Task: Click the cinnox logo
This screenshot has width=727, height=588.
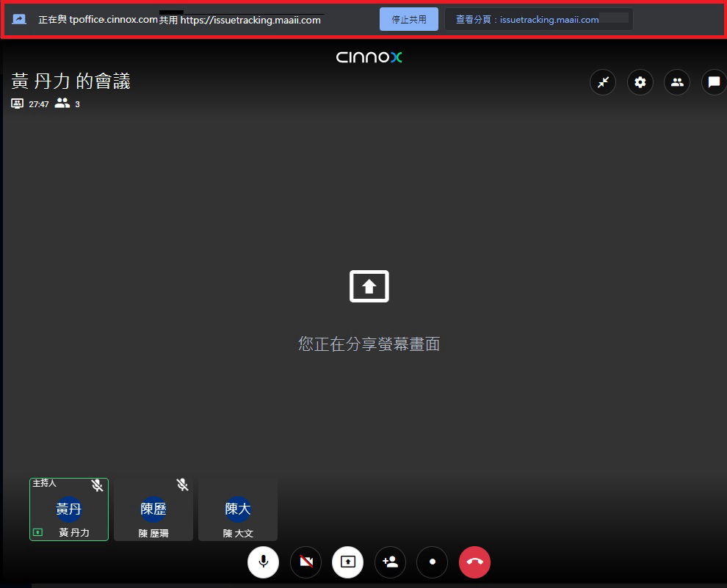Action: (369, 57)
